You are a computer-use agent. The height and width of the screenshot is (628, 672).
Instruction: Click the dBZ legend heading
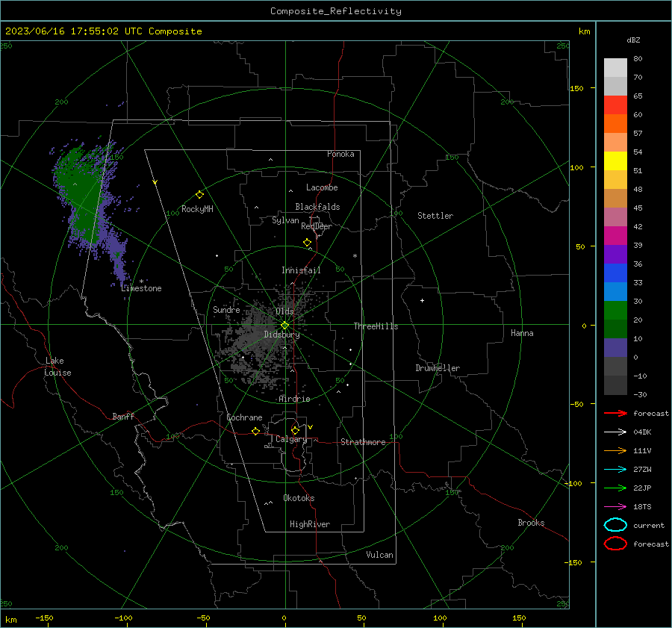(x=633, y=40)
